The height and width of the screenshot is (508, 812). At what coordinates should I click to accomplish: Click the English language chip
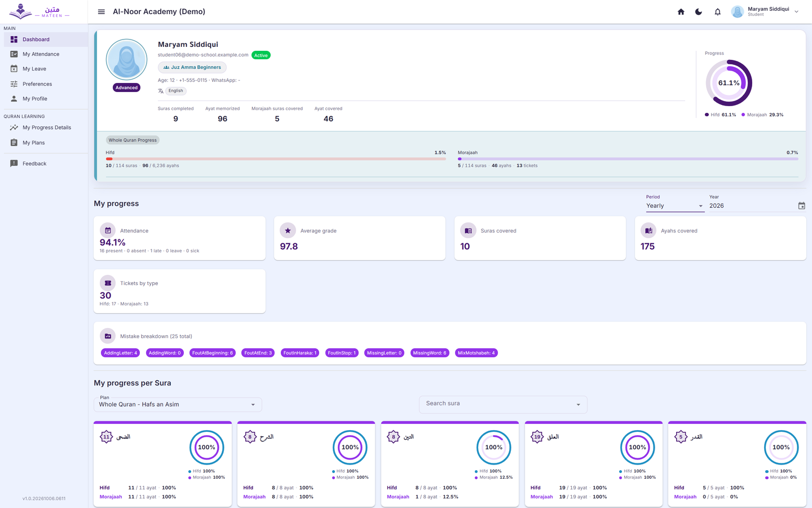(x=176, y=91)
